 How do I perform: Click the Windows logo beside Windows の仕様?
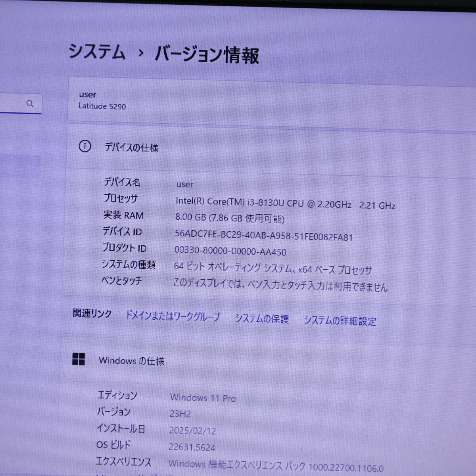pos(79,359)
